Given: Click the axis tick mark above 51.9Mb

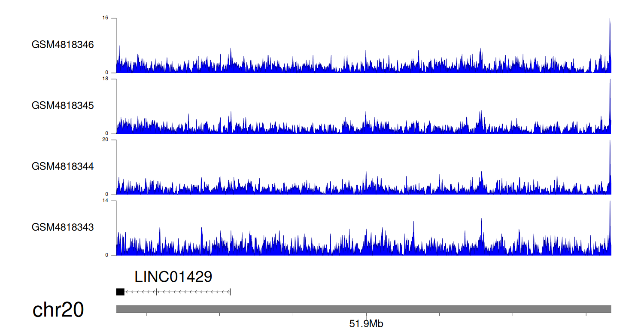Looking at the screenshot, I should coord(366,315).
